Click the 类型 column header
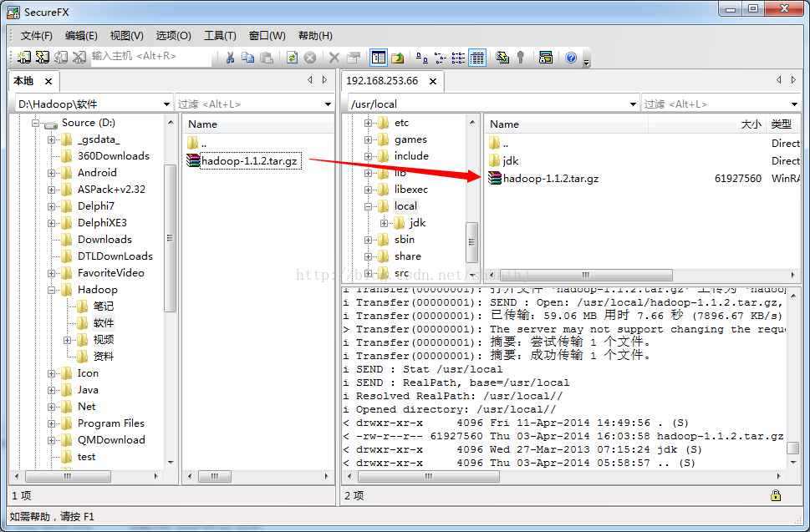Screen dimensions: 810x532 tap(782, 124)
